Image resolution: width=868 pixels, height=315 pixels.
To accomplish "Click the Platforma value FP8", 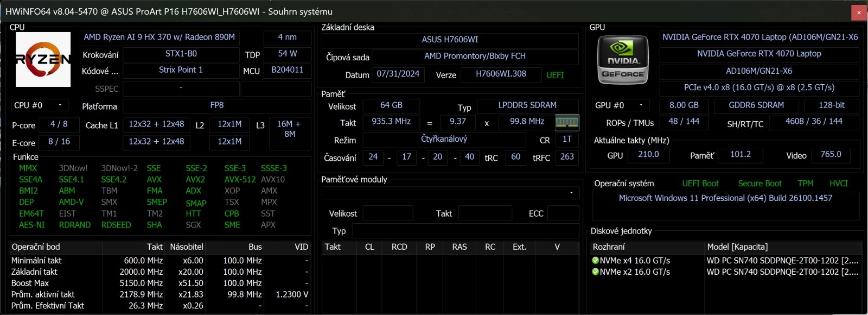I will point(217,106).
